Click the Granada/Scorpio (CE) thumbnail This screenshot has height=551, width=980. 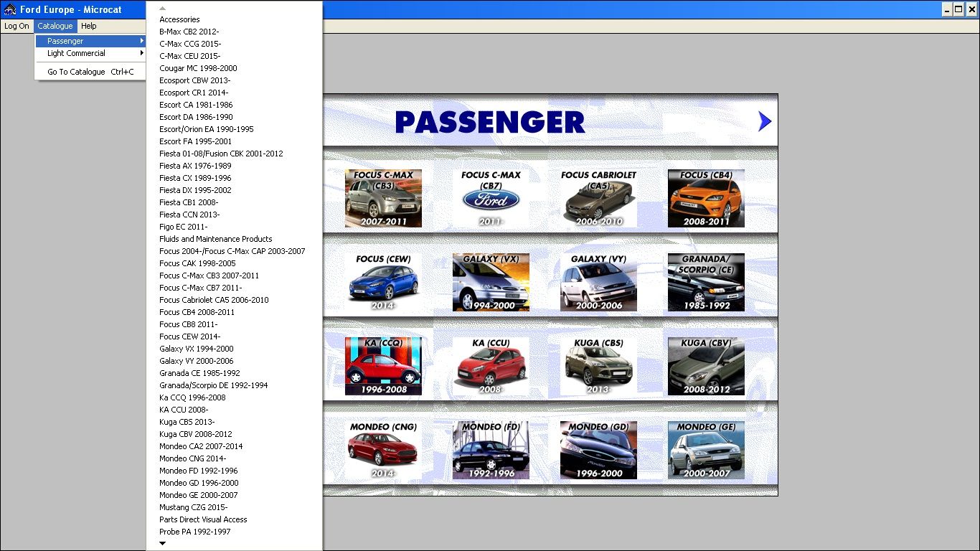pos(706,282)
